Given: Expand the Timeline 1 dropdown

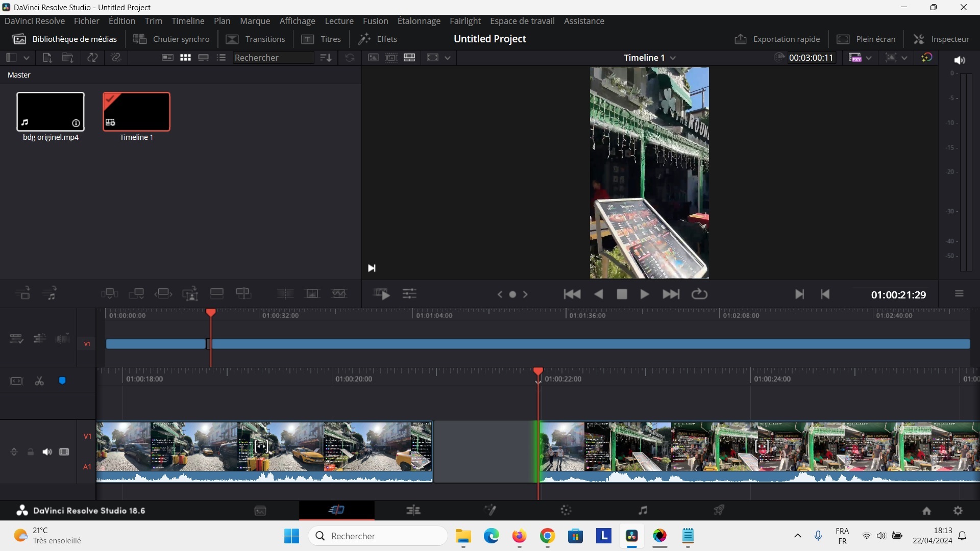Looking at the screenshot, I should click(x=673, y=58).
